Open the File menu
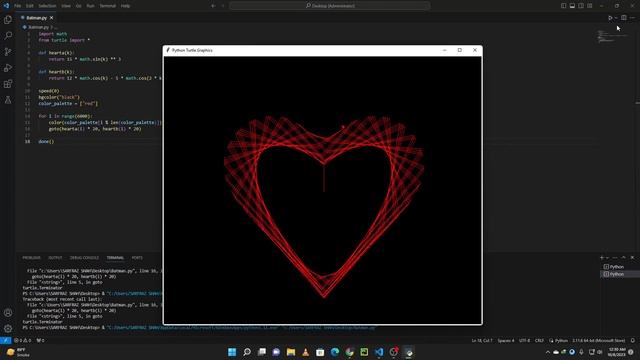 [18, 6]
